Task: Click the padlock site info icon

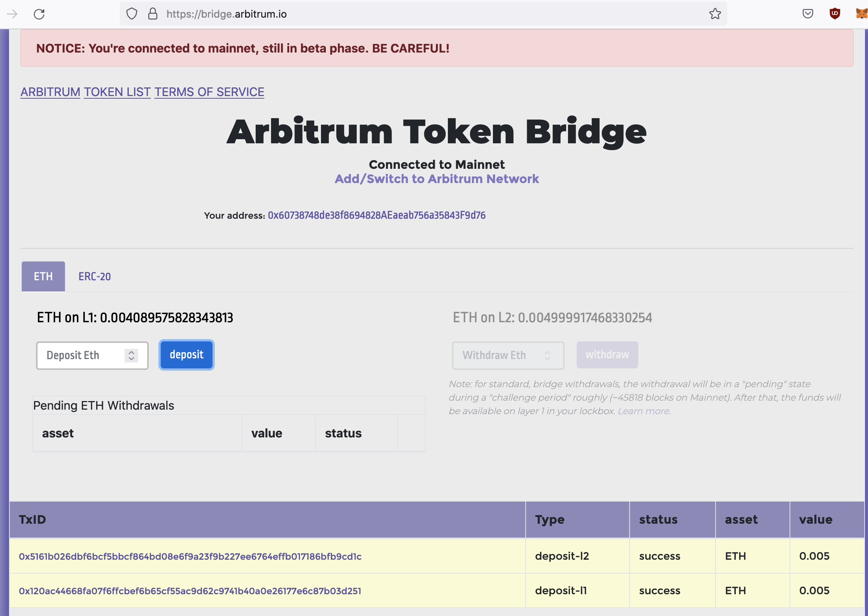Action: point(152,14)
